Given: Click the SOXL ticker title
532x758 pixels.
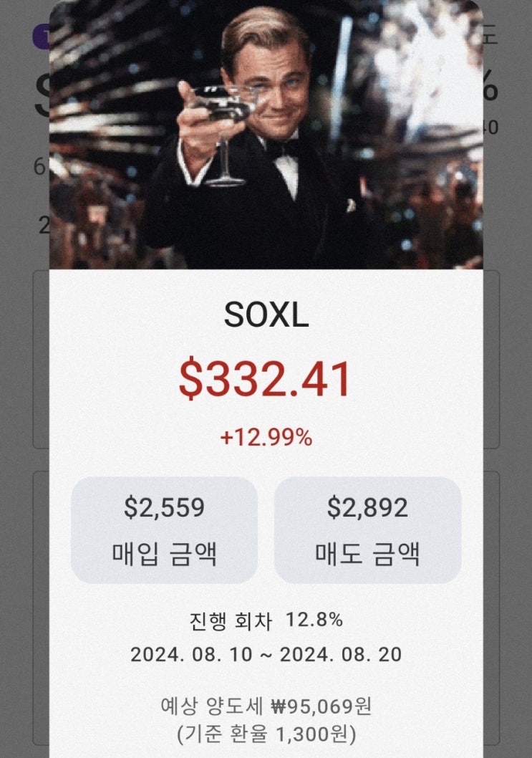Looking at the screenshot, I should coord(266,315).
